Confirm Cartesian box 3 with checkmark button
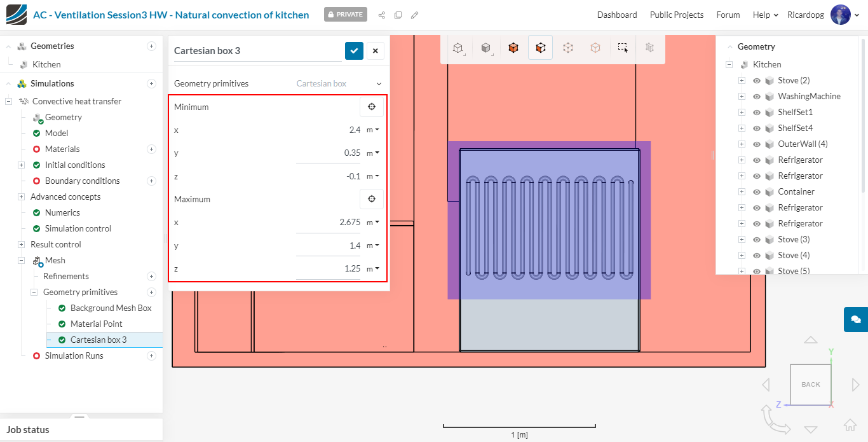The image size is (868, 442). (354, 51)
